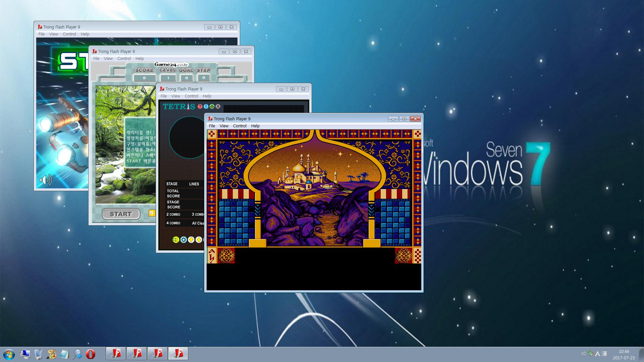This screenshot has width=644, height=362.
Task: Click the STEP value box in forest game
Action: [x=204, y=78]
